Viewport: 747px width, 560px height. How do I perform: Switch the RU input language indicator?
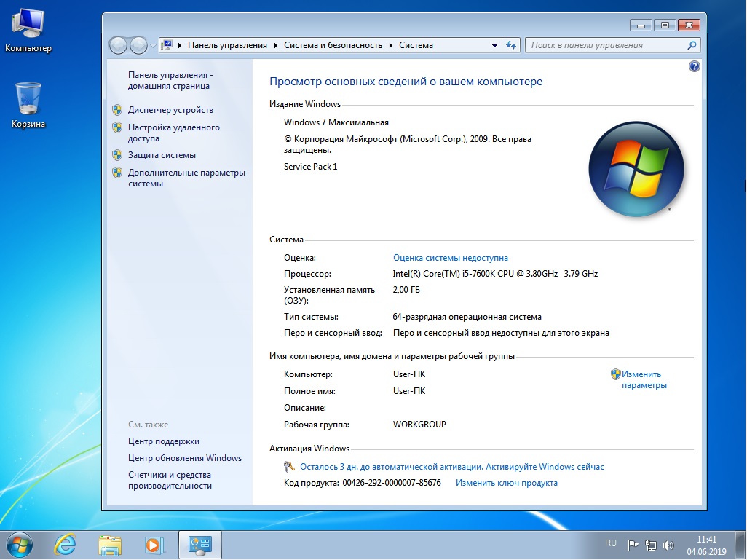coord(610,543)
